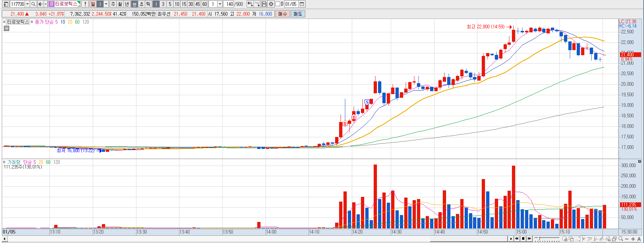The width and height of the screenshot is (644, 243).
Task: Click the letter A text tool icon
Action: click(639, 239)
